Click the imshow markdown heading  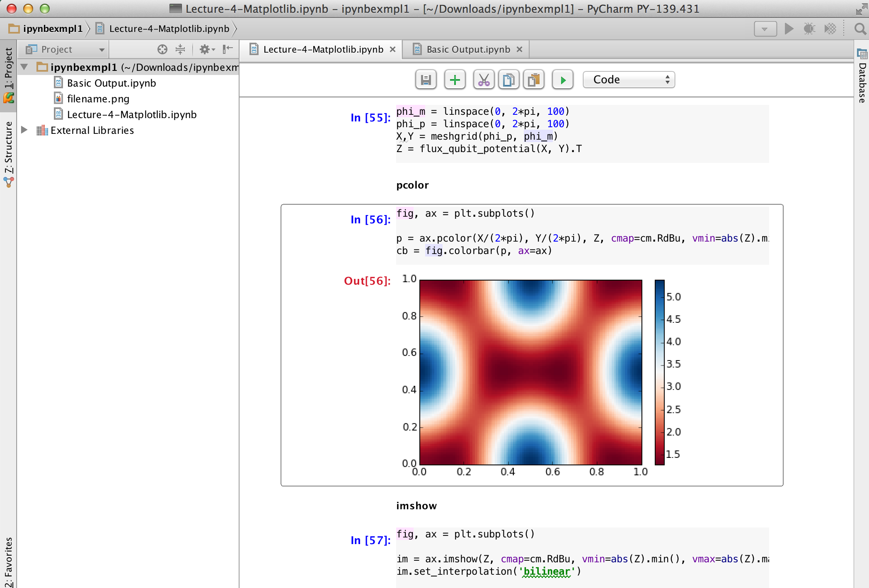pyautogui.click(x=416, y=506)
